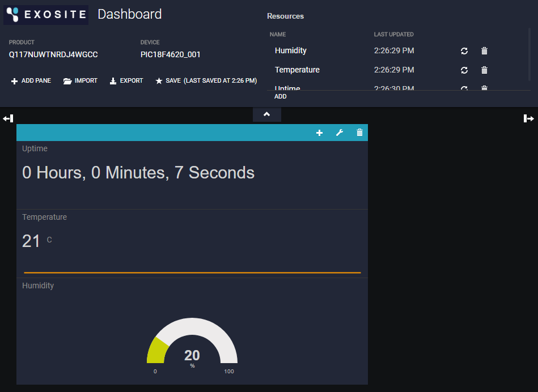538x392 pixels.
Task: Delete the Humidity resource
Action: [x=484, y=51]
